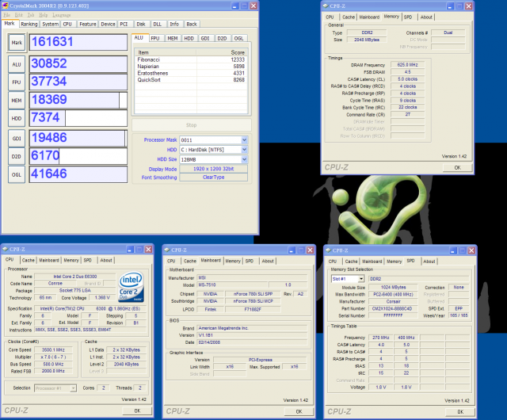Image resolution: width=507 pixels, height=420 pixels.
Task: Click OK in the CPU-Z CPU window
Action: pyautogui.click(x=137, y=410)
